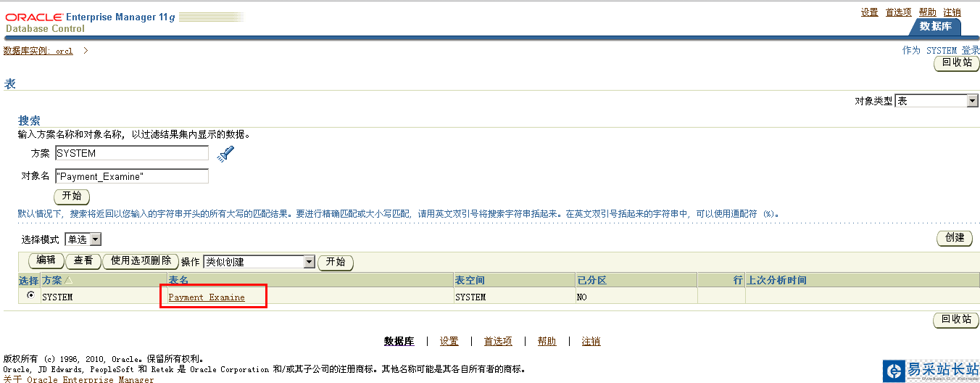
Task: Click 注销 in the top header
Action: 952,12
